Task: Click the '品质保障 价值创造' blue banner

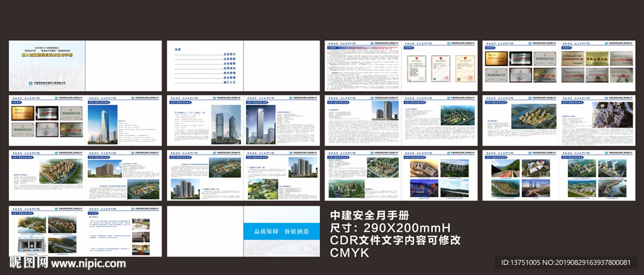Action: [x=281, y=232]
